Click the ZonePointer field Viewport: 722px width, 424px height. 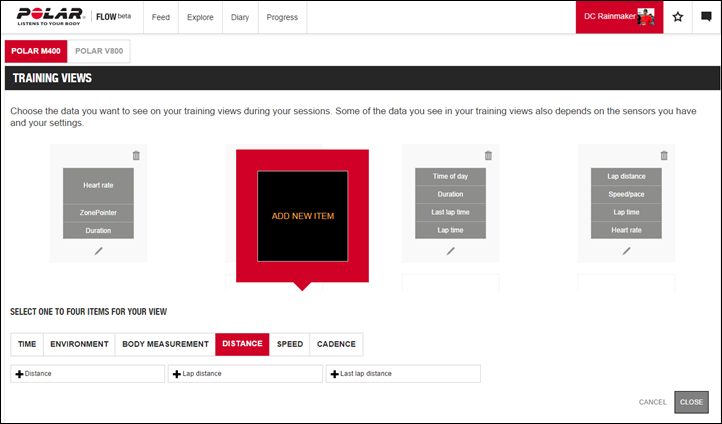(x=99, y=213)
